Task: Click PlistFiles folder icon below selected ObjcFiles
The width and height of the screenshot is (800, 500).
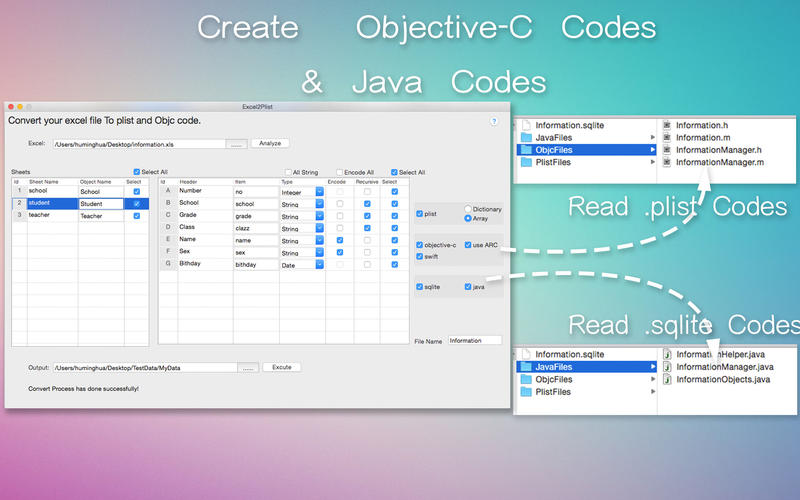Action: [526, 162]
